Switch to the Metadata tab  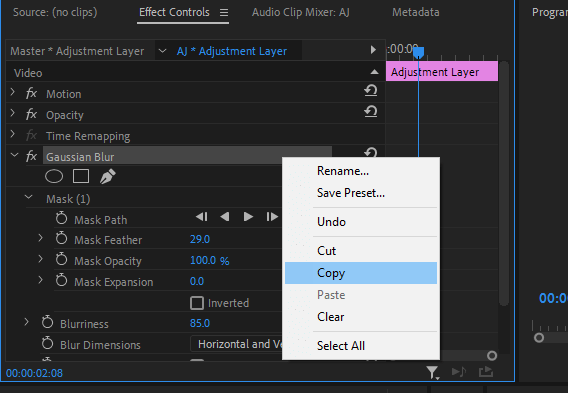click(x=415, y=12)
